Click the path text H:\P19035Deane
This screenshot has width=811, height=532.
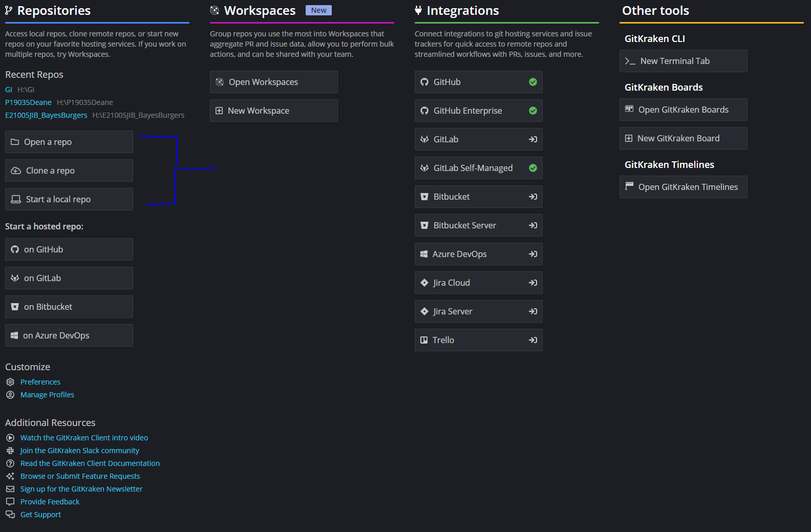(x=85, y=102)
